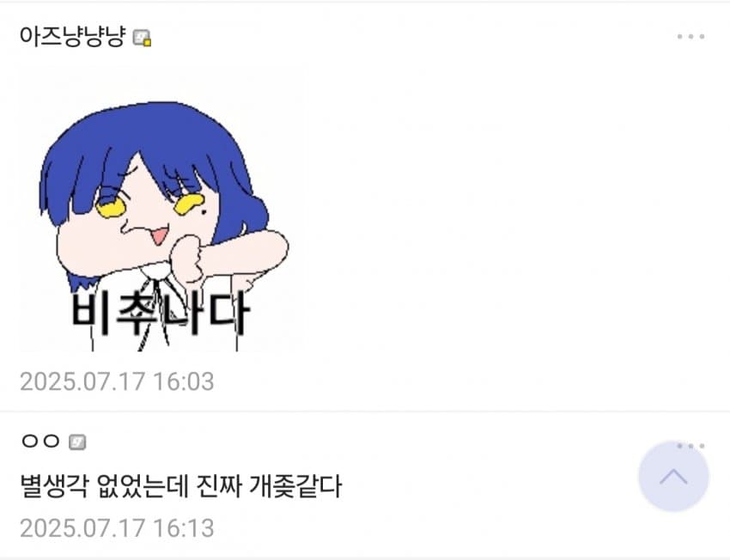Click the yellow badge on 아즈냥냥냥's icon
This screenshot has width=730, height=560.
point(147,42)
